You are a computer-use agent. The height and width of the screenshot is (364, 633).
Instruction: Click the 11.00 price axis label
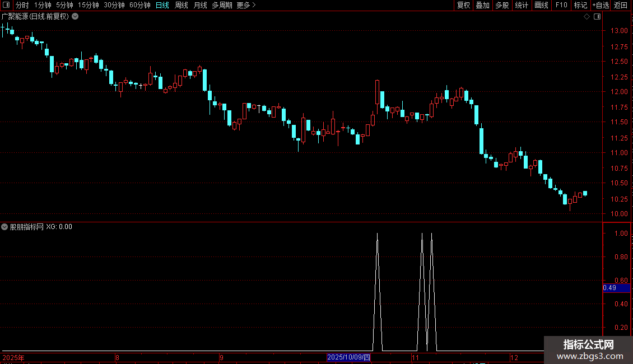(x=619, y=152)
